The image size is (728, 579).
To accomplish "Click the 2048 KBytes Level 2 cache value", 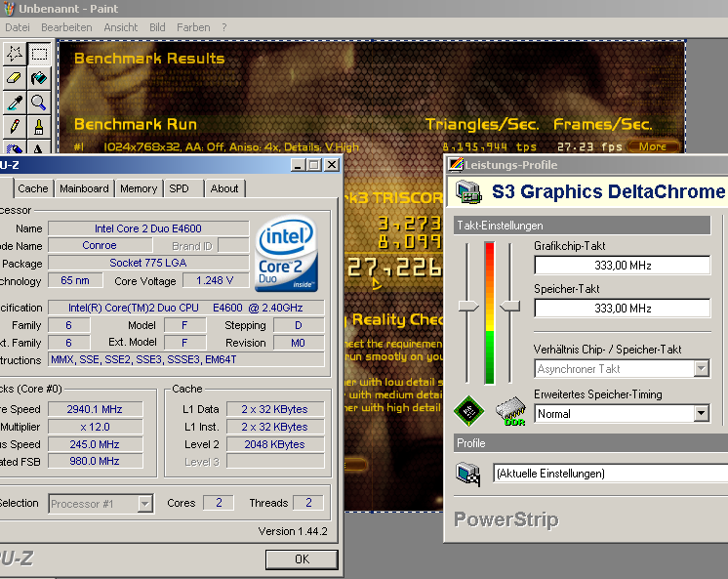I will (275, 444).
